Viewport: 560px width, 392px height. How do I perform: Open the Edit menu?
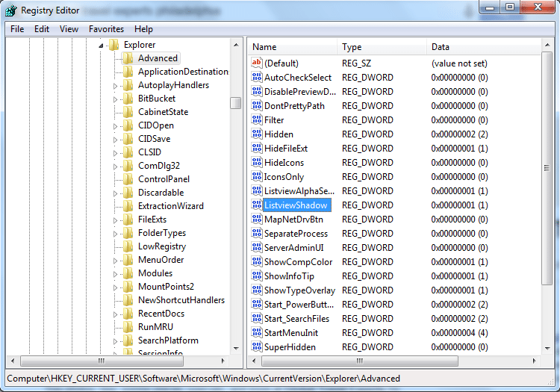[42, 29]
